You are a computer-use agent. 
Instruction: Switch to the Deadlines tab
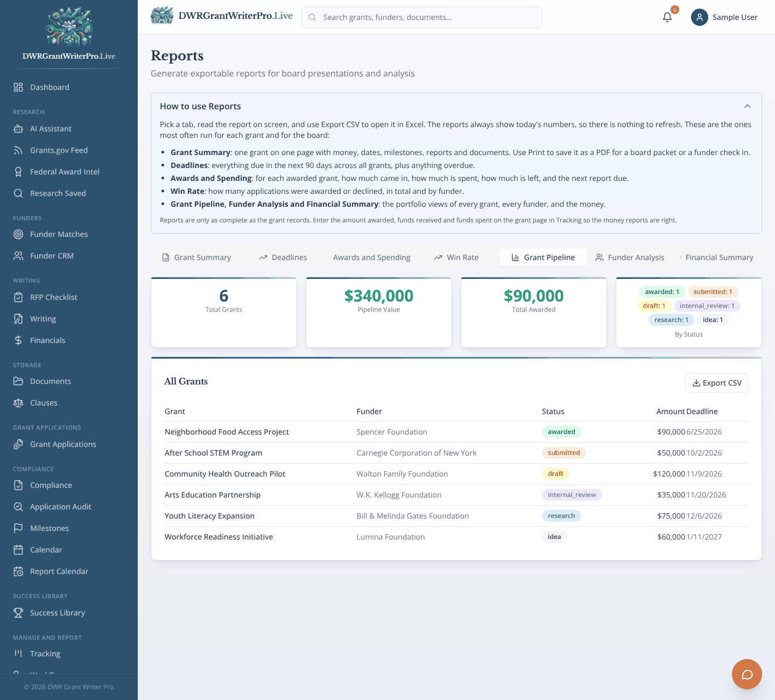(283, 257)
